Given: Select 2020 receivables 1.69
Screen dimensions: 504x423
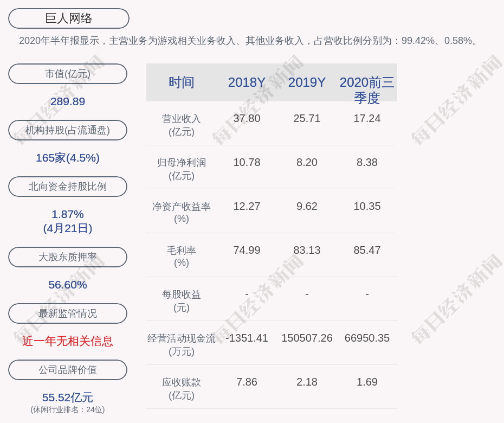Looking at the screenshot, I should 367,382.
